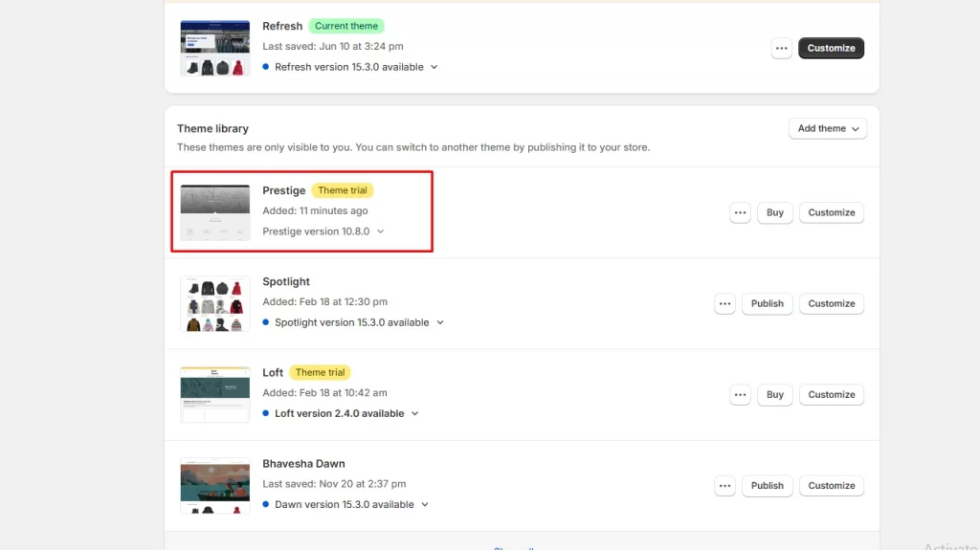The height and width of the screenshot is (550, 980).
Task: Click 'Added: 11 minutes ago' text
Action: (315, 210)
